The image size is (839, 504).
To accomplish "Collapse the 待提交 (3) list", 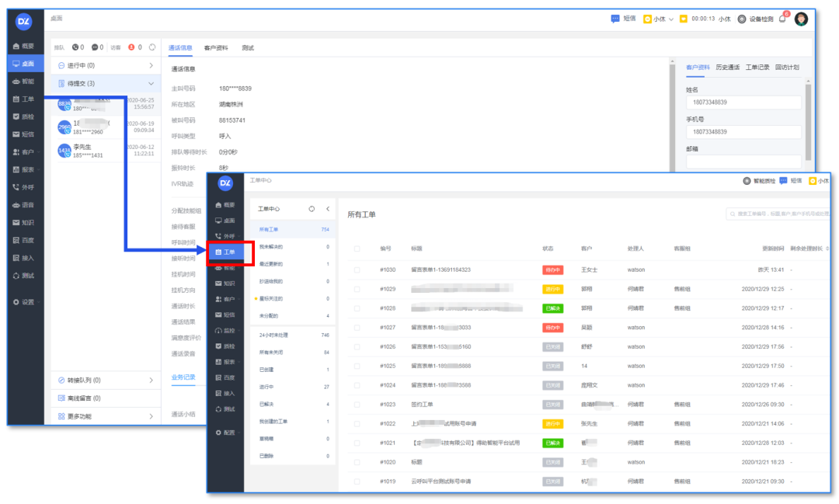I will point(151,83).
